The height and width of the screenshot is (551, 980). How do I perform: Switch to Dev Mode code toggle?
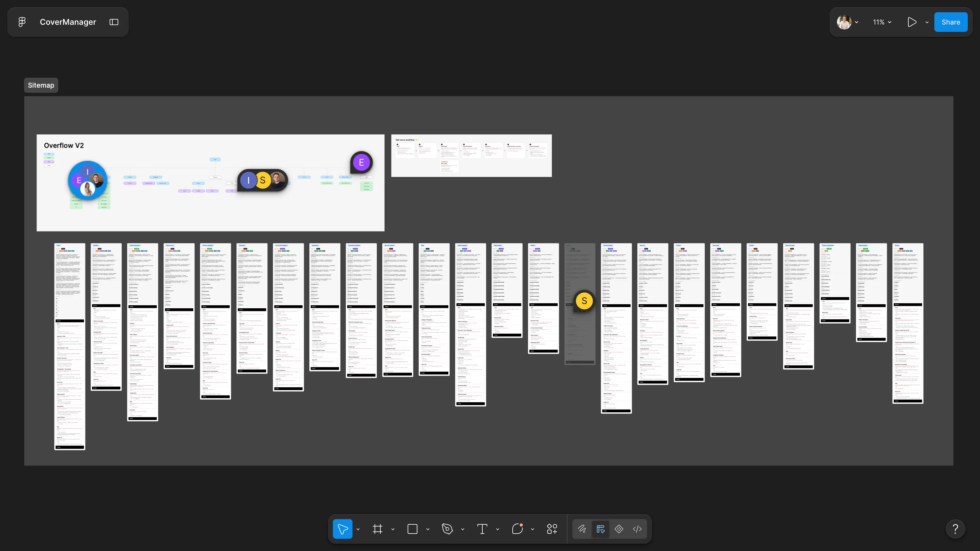(637, 529)
